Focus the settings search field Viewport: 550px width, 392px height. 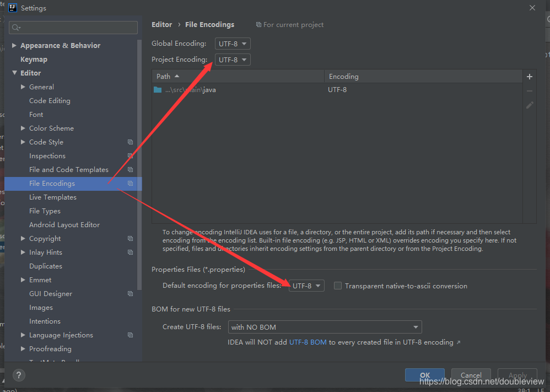click(73, 28)
